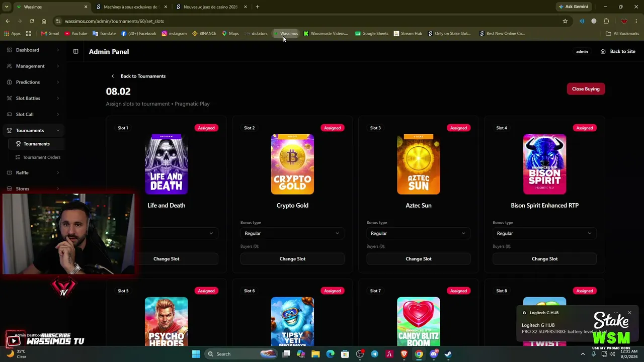Viewport: 644px width, 362px height.
Task: Open the Translate bookmark
Action: 104,34
